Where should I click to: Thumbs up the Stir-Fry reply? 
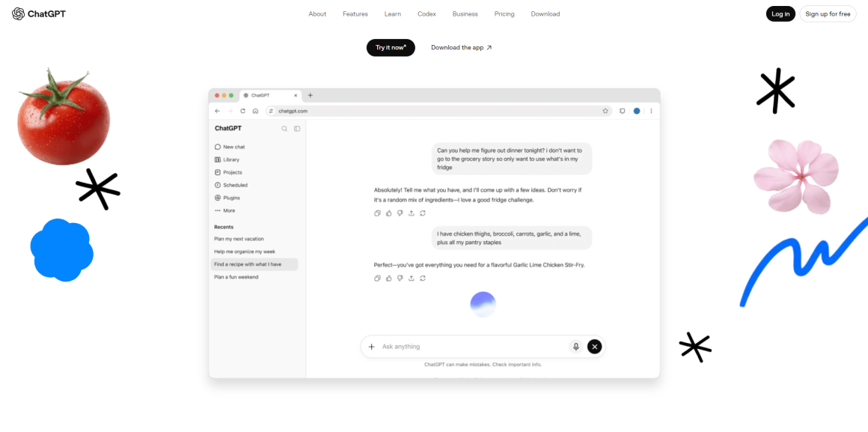[x=388, y=278]
